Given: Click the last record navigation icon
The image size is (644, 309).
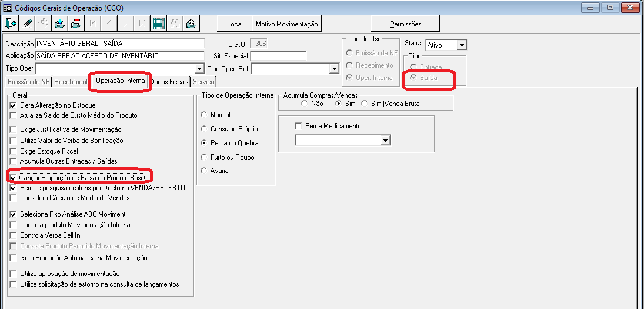Looking at the screenshot, I should pos(141,24).
